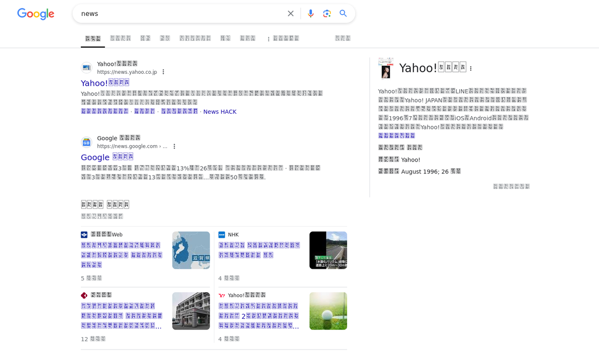Click the Google logo
Viewport: 599px width, 364px height.
tap(36, 14)
